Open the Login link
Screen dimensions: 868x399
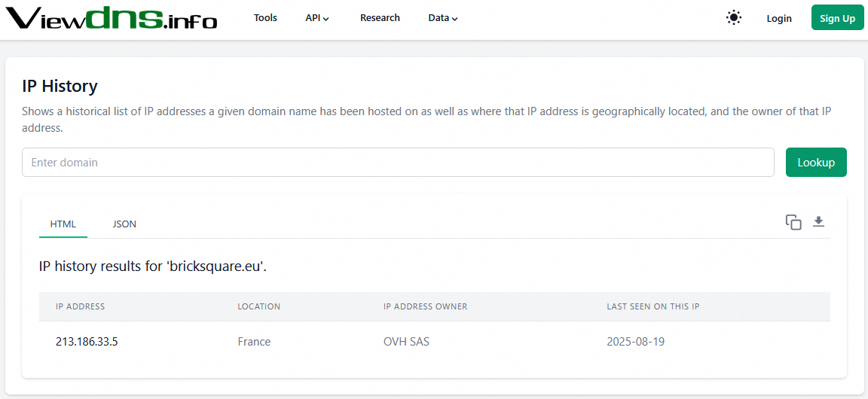(778, 18)
